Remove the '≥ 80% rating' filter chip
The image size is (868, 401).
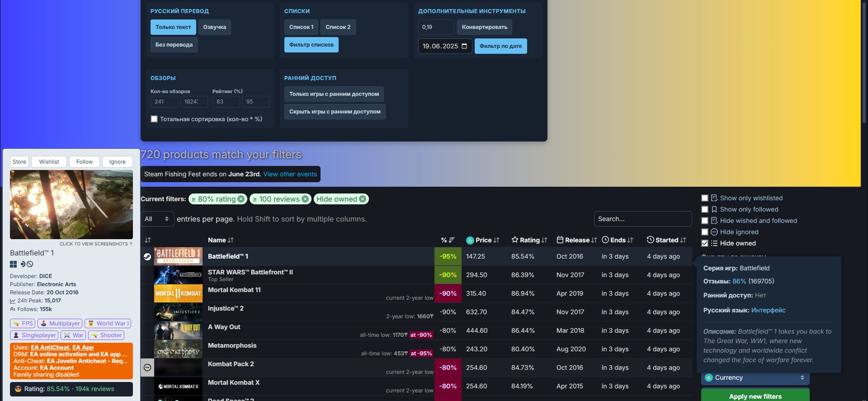241,199
